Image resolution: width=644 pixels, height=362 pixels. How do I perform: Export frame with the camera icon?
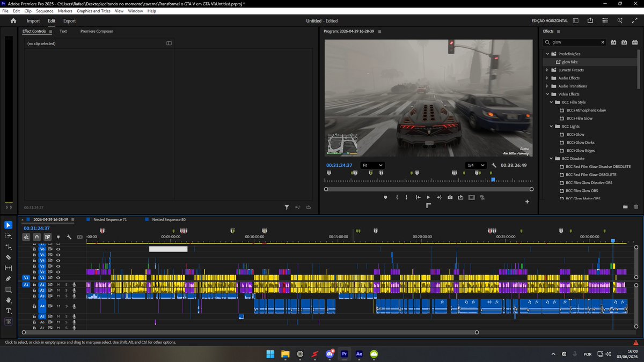450,197
